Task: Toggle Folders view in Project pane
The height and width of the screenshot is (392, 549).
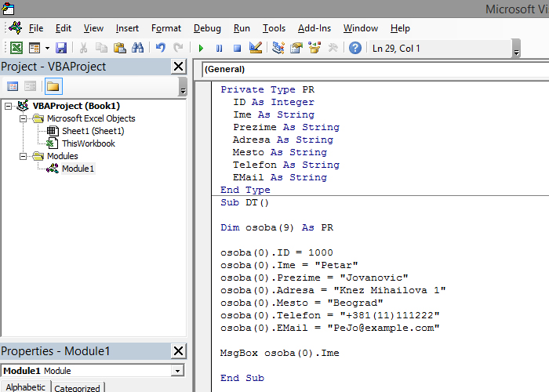Action: 53,86
